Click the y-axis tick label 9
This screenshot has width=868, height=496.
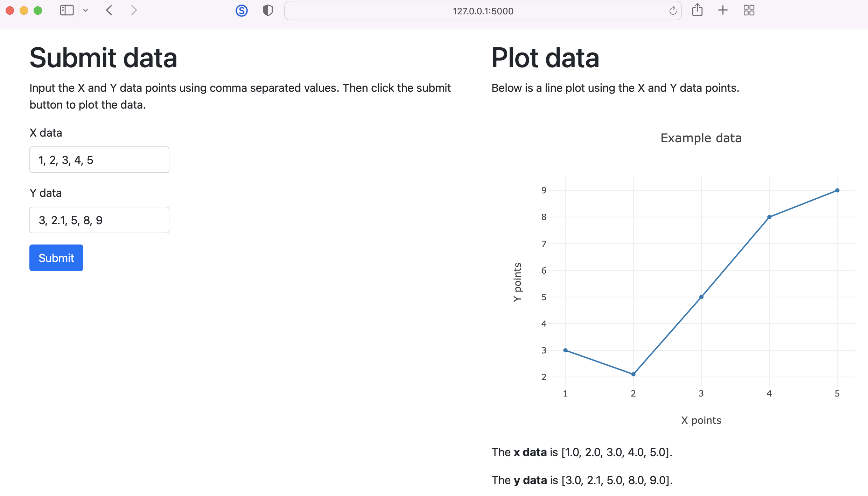(x=544, y=191)
